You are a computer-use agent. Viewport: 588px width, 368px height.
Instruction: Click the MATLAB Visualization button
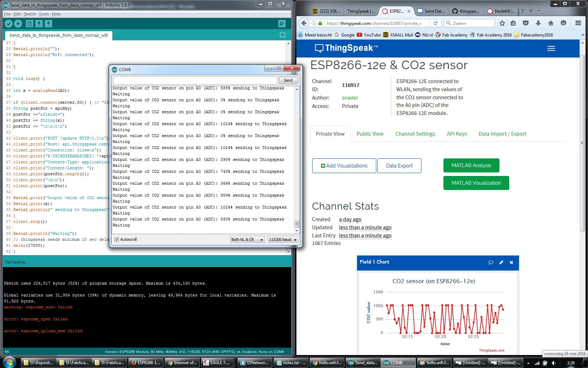tap(476, 183)
